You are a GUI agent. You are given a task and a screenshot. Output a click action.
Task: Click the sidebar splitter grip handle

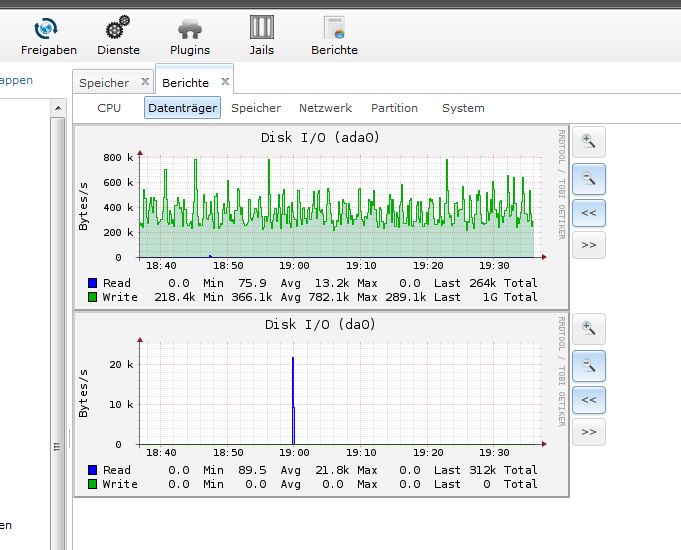click(69, 439)
